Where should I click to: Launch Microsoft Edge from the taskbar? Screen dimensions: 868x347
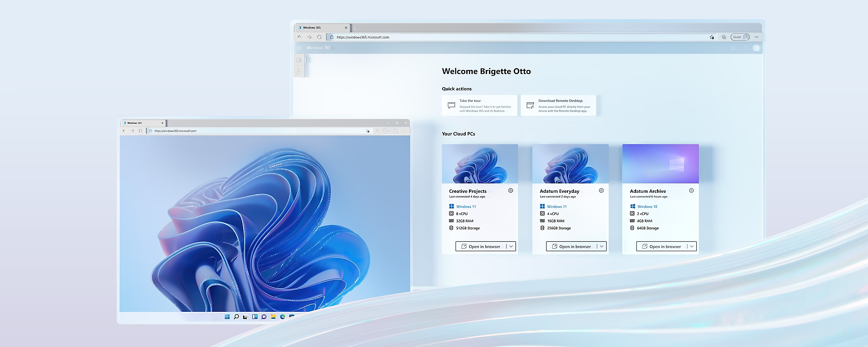[283, 317]
